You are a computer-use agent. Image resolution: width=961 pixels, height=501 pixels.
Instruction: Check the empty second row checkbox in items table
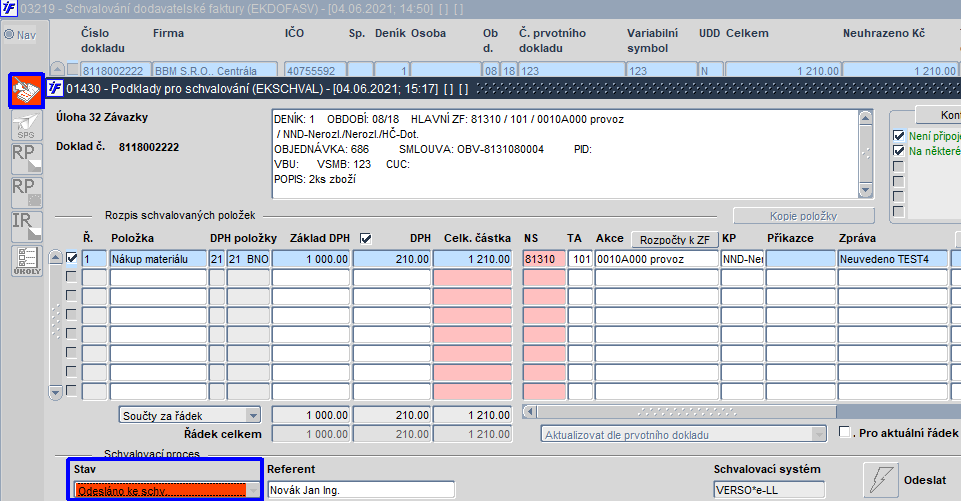pyautogui.click(x=72, y=277)
